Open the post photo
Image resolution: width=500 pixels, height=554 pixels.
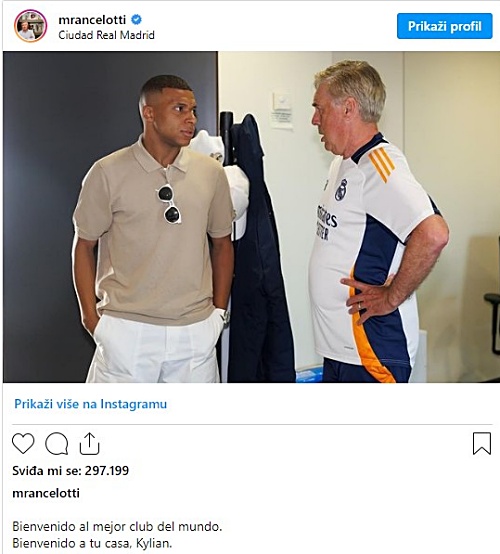pyautogui.click(x=251, y=217)
